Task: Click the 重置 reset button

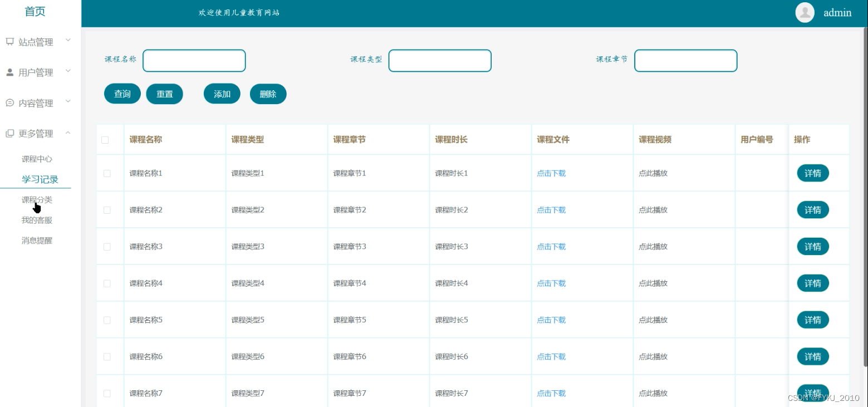Action: [165, 94]
